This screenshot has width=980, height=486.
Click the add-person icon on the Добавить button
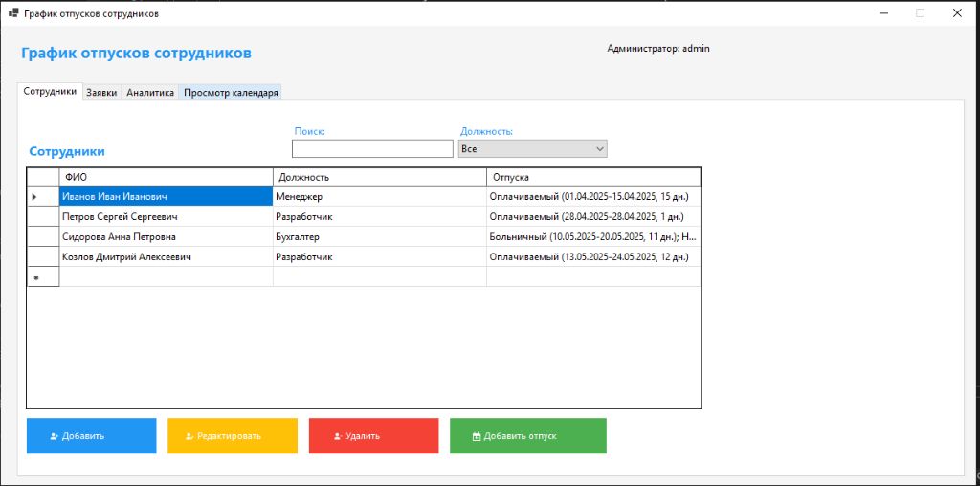tap(55, 436)
